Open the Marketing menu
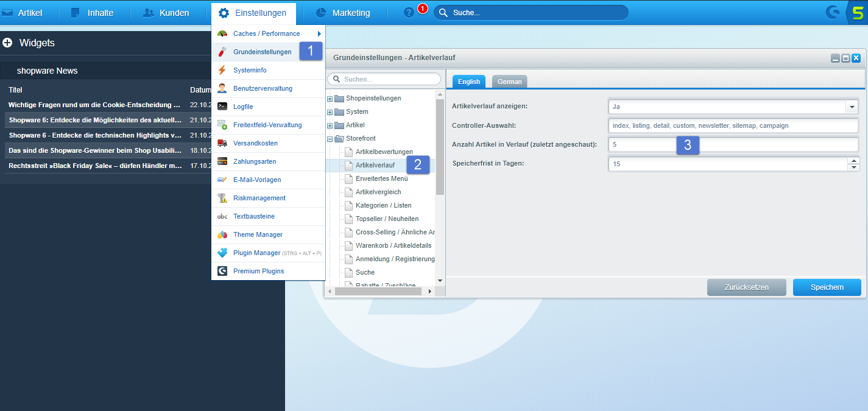Image resolution: width=868 pixels, height=411 pixels. (x=343, y=13)
